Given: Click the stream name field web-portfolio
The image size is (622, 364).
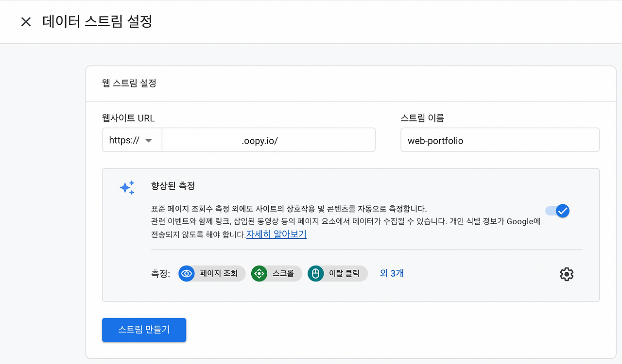Looking at the screenshot, I should click(x=500, y=140).
